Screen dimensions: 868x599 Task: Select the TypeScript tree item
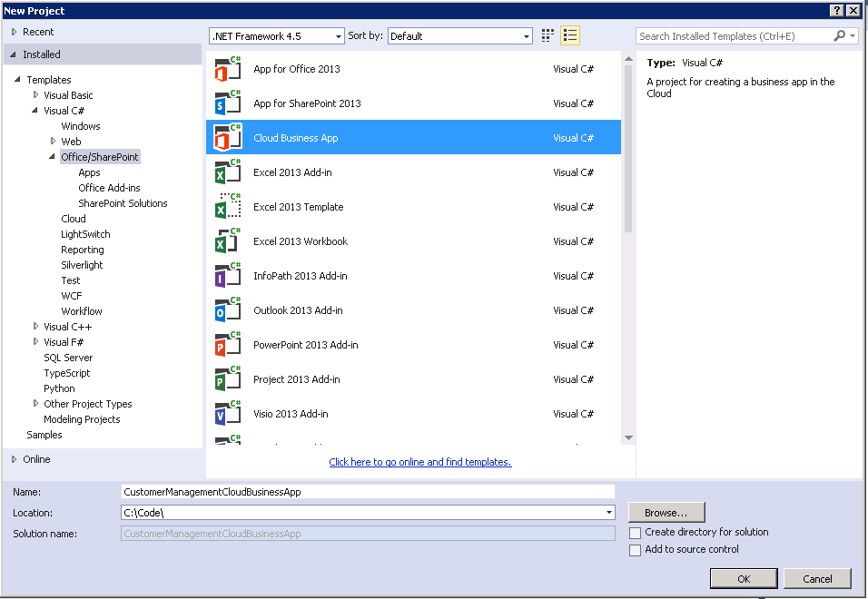[66, 373]
